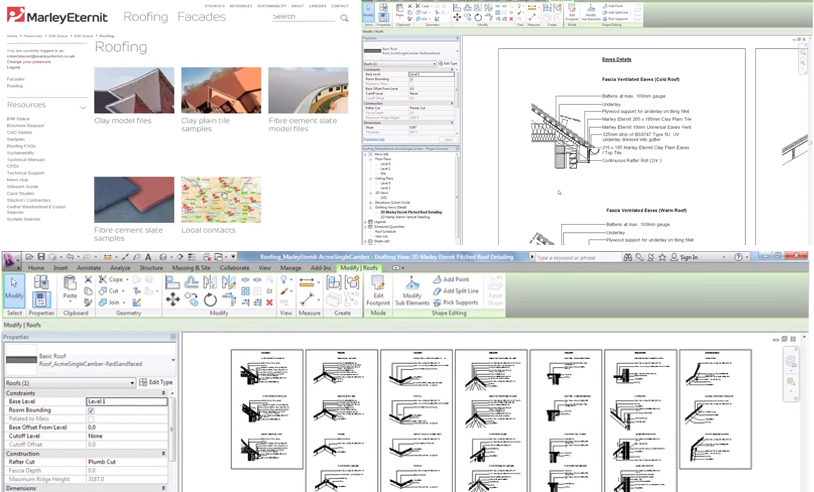Click the Save icon in quick access toolbar
Image resolution: width=814 pixels, height=492 pixels.
[41, 257]
